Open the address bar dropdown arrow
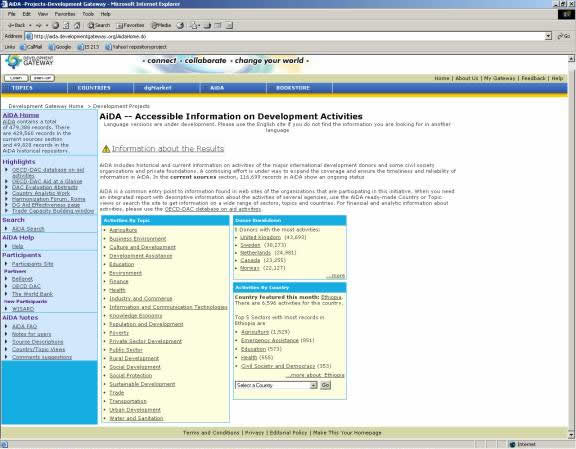This screenshot has width=576, height=449. [x=548, y=36]
